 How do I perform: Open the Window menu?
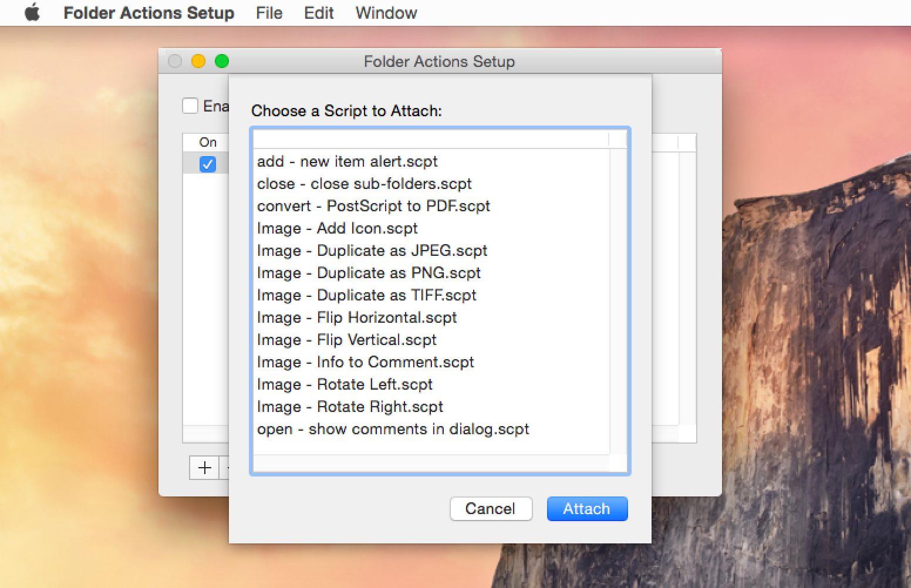tap(386, 13)
